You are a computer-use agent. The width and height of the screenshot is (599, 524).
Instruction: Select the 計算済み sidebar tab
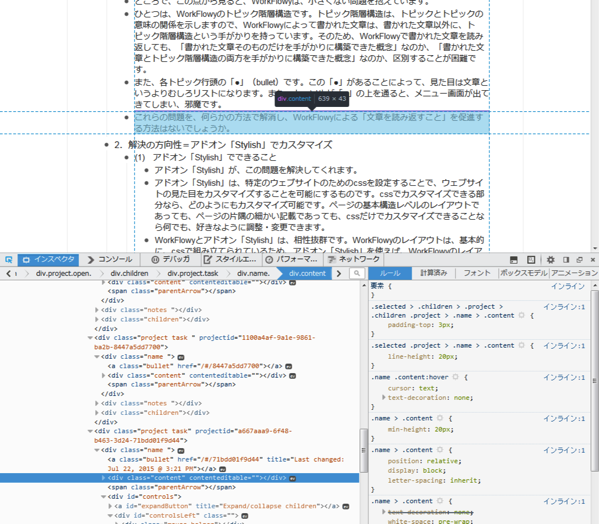coord(434,273)
